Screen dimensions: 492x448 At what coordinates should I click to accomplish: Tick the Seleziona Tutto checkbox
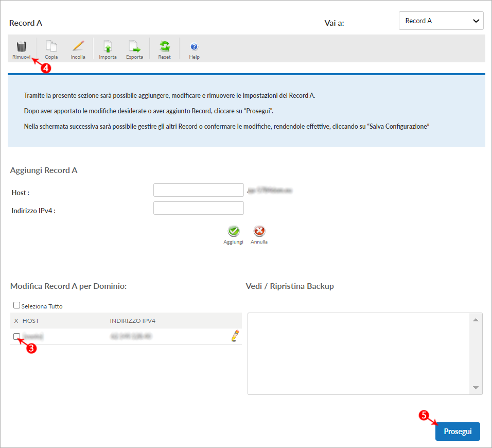[x=16, y=305]
